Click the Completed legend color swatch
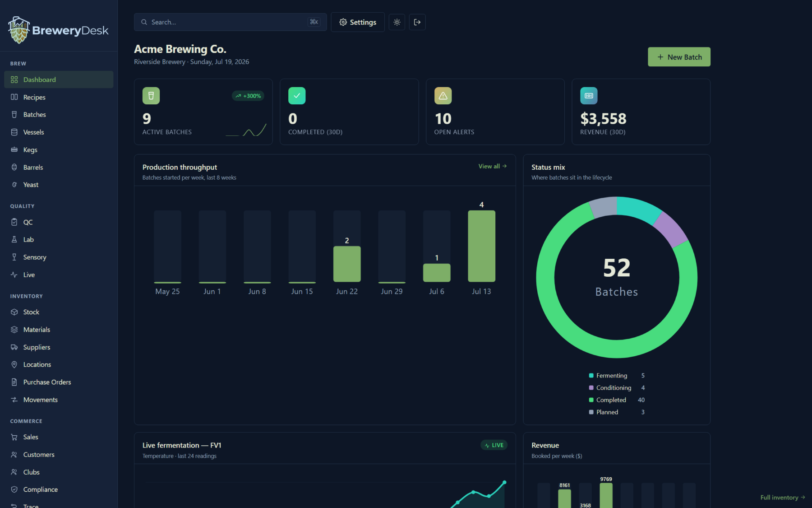 (x=591, y=400)
